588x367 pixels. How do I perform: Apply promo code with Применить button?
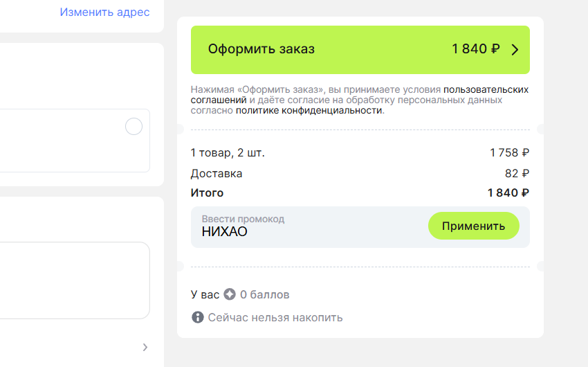[x=474, y=226]
